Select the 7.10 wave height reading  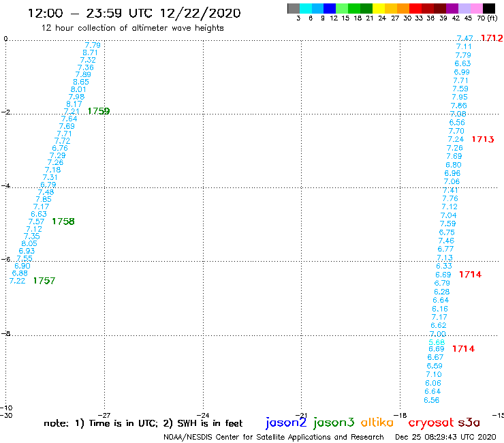coord(434,374)
